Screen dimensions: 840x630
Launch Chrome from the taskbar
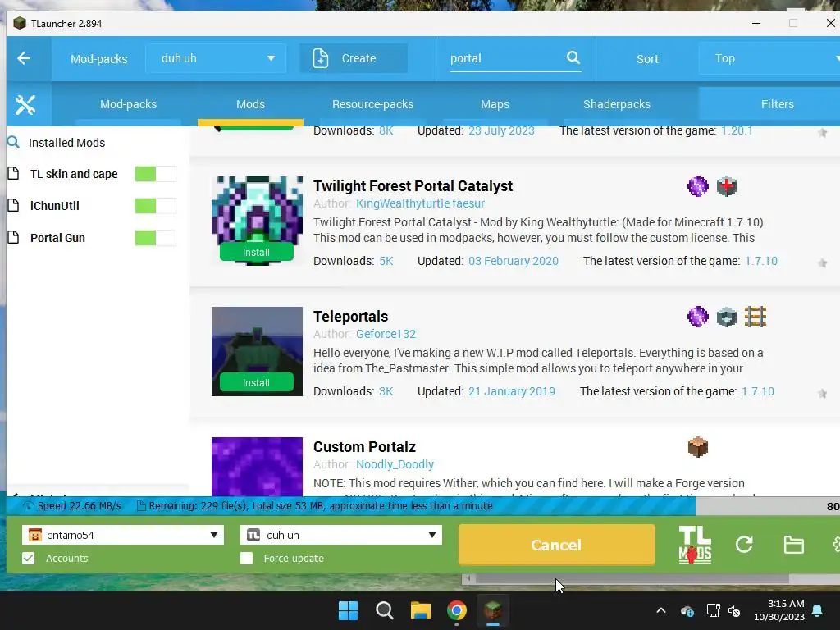click(x=456, y=610)
